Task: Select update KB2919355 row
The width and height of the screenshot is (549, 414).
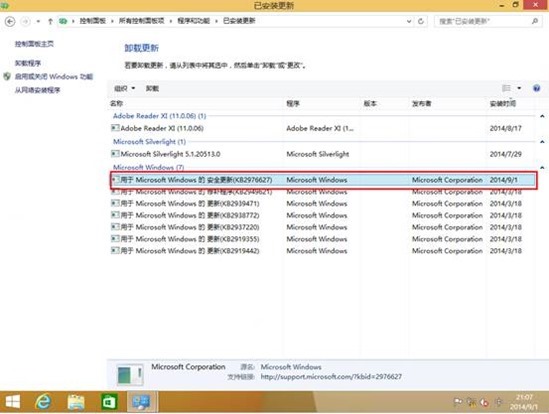Action: 323,239
